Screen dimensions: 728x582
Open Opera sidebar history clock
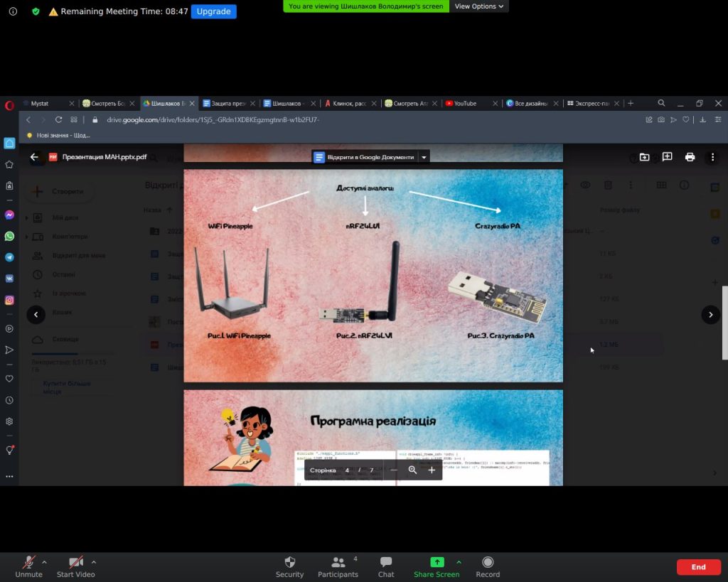click(x=9, y=400)
